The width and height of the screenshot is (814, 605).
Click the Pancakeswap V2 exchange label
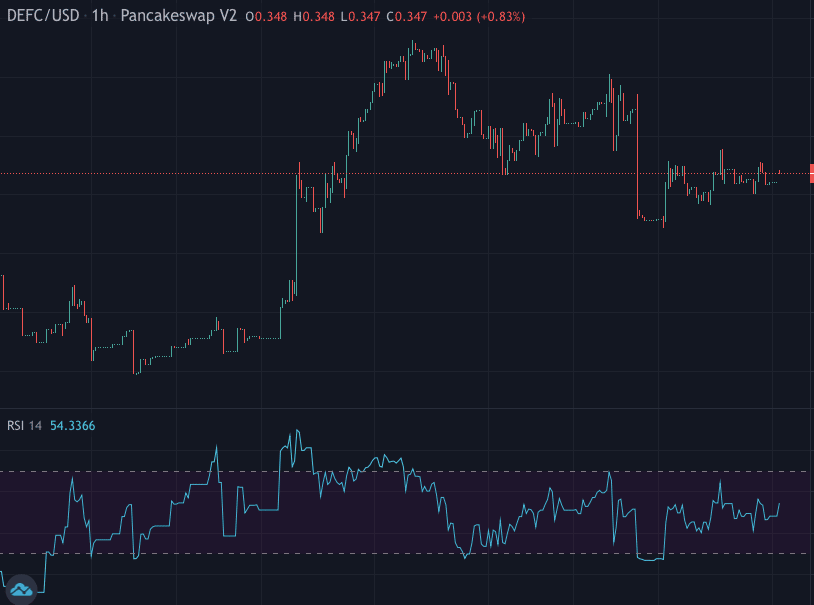179,17
